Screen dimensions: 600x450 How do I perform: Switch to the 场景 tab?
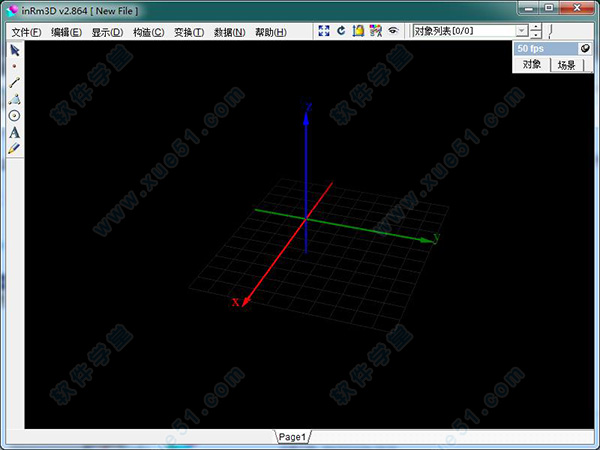[566, 64]
